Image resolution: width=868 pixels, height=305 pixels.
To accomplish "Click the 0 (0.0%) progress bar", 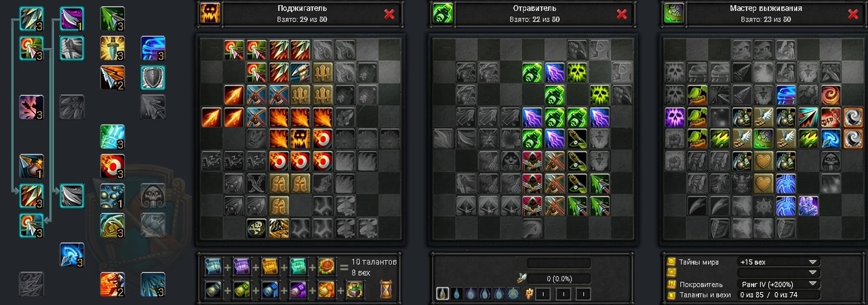I will pos(559,279).
